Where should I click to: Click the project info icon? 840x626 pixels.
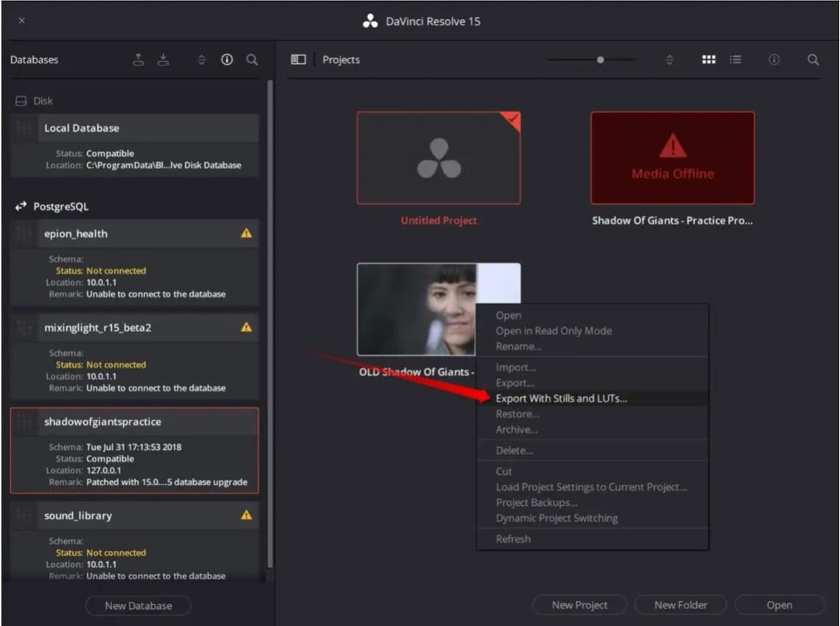(774, 60)
